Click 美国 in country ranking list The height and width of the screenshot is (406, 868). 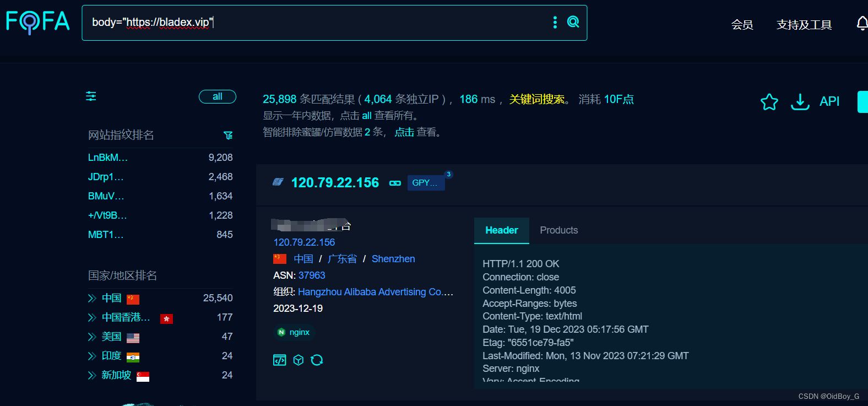112,337
